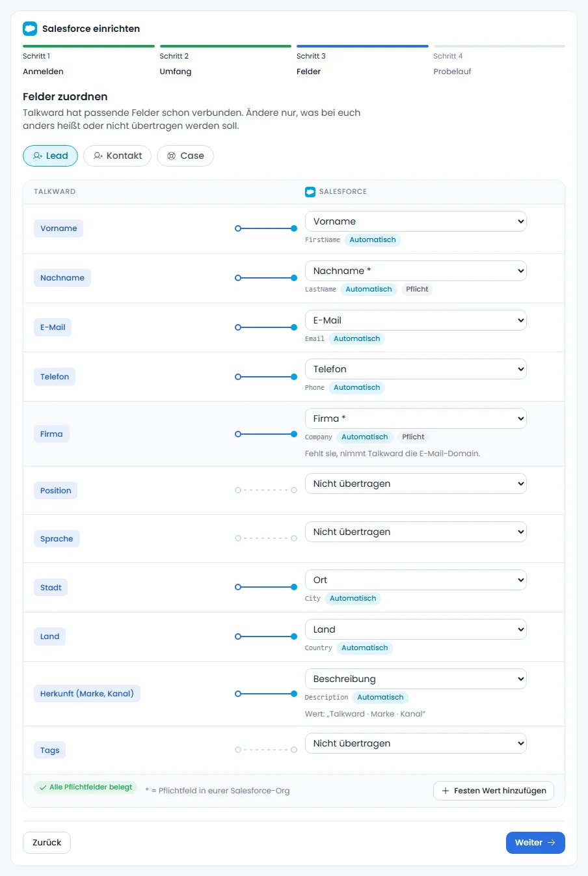Click the Telefon Talkward field chip
This screenshot has height=876, width=588.
(55, 377)
